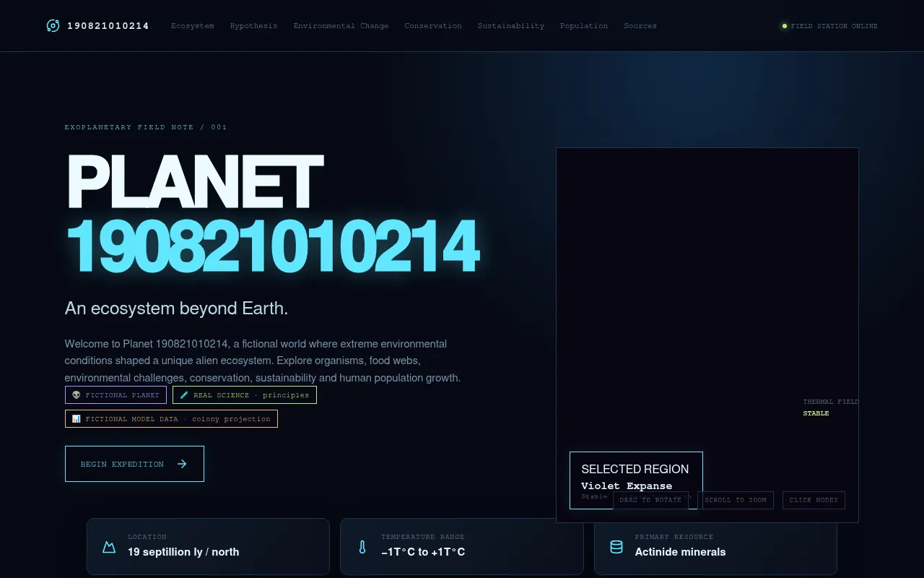Click the green Field Station Online status dot
Screen dimensions: 924x578
coord(785,26)
